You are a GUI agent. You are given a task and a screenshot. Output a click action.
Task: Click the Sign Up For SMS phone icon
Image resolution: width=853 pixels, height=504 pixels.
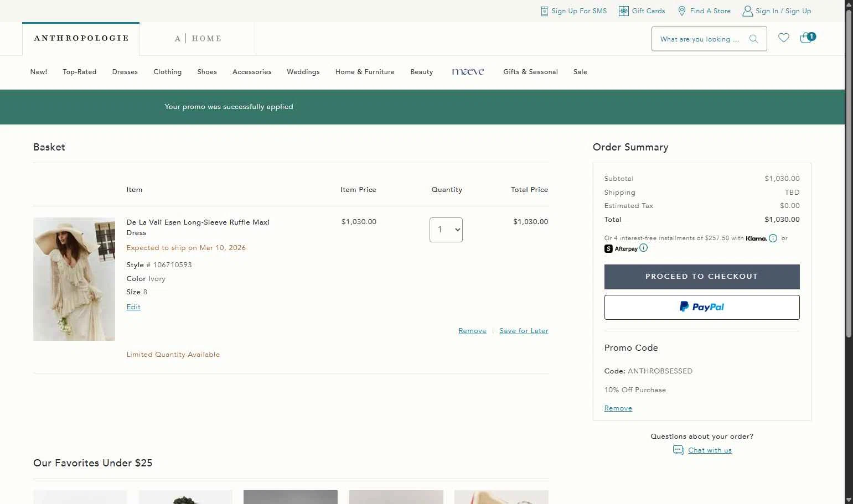pyautogui.click(x=544, y=11)
